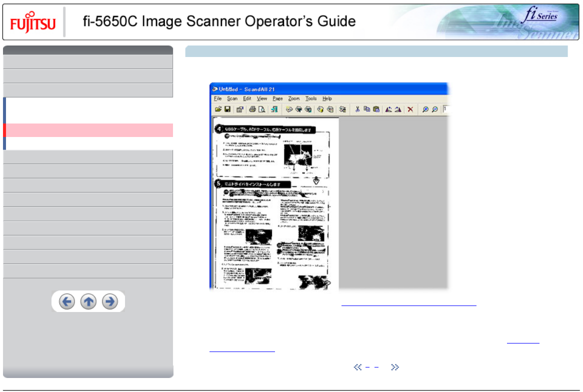The image size is (583, 392).
Task: Click the Fujitsu logo in the header
Action: [32, 22]
